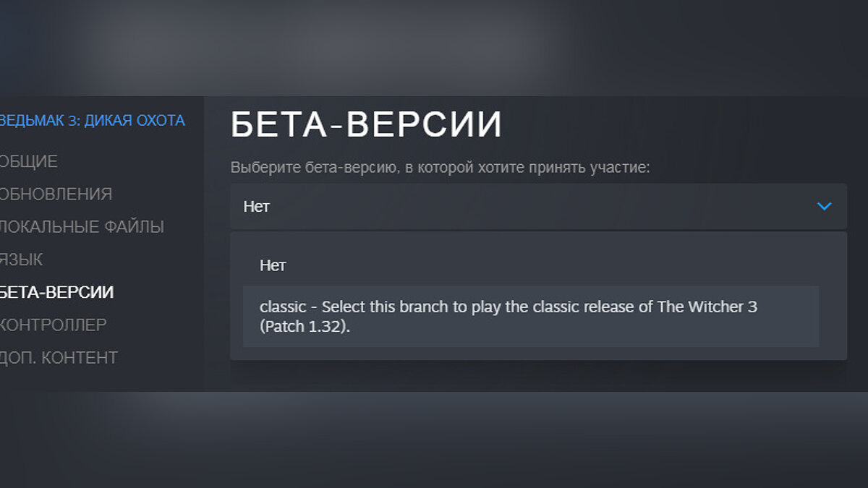Viewport: 868px width, 488px height.
Task: Click the Выберите бета-версию instruction label
Action: tap(440, 168)
